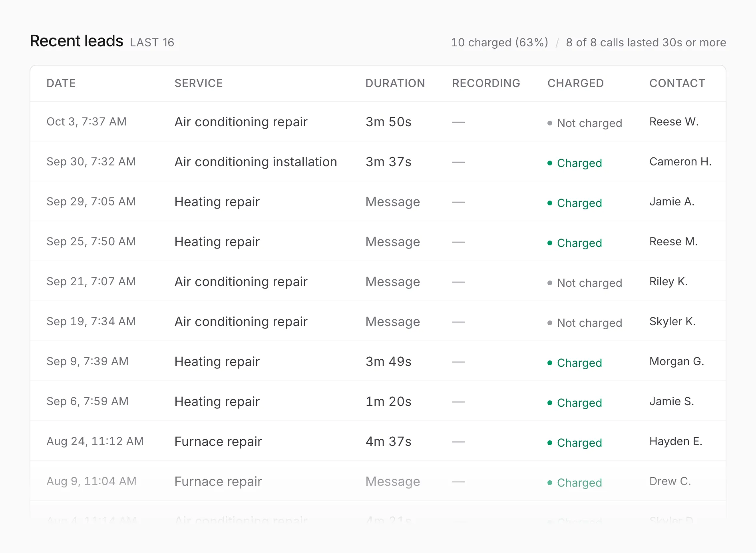Click the 3m 50s duration value
The height and width of the screenshot is (553, 756).
pyautogui.click(x=388, y=122)
